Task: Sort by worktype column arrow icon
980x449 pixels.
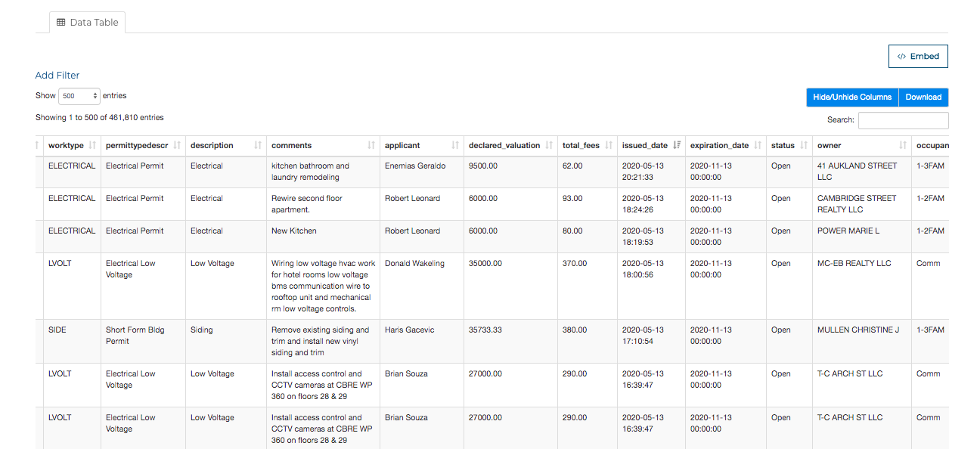Action: (x=92, y=145)
